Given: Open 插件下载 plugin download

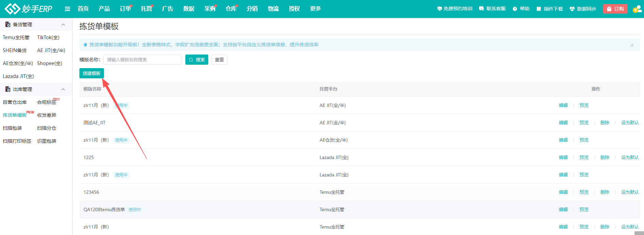Looking at the screenshot, I should [539, 9].
